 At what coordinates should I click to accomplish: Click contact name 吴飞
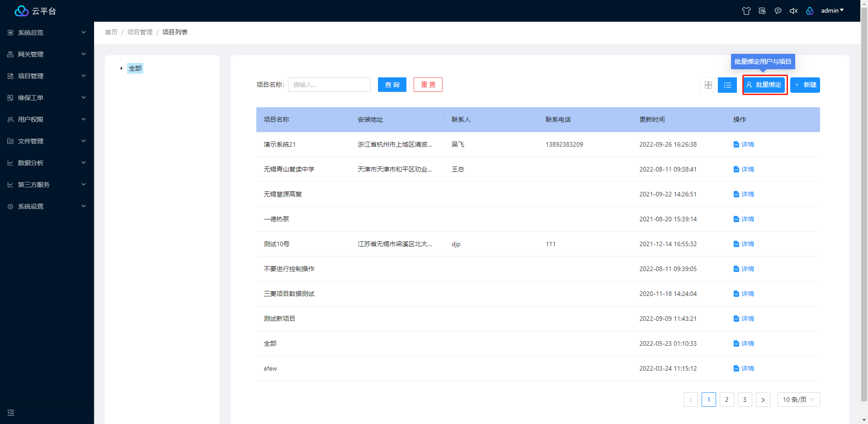[458, 144]
